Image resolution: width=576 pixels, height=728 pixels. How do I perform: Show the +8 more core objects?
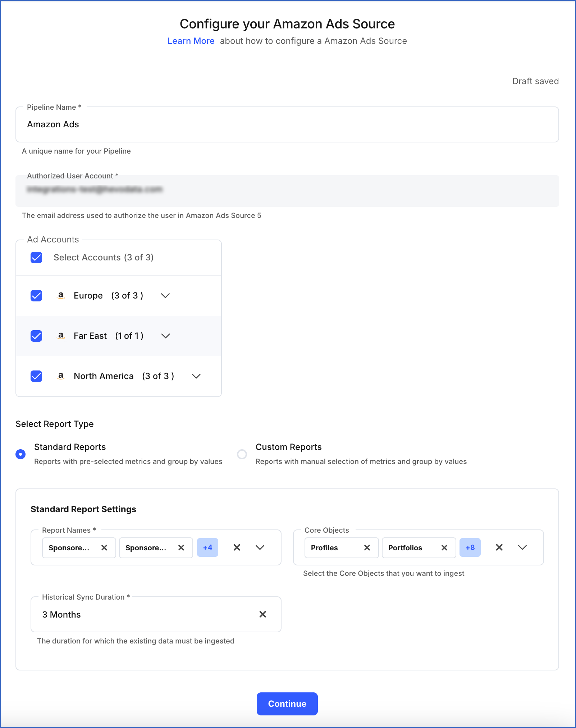click(470, 547)
